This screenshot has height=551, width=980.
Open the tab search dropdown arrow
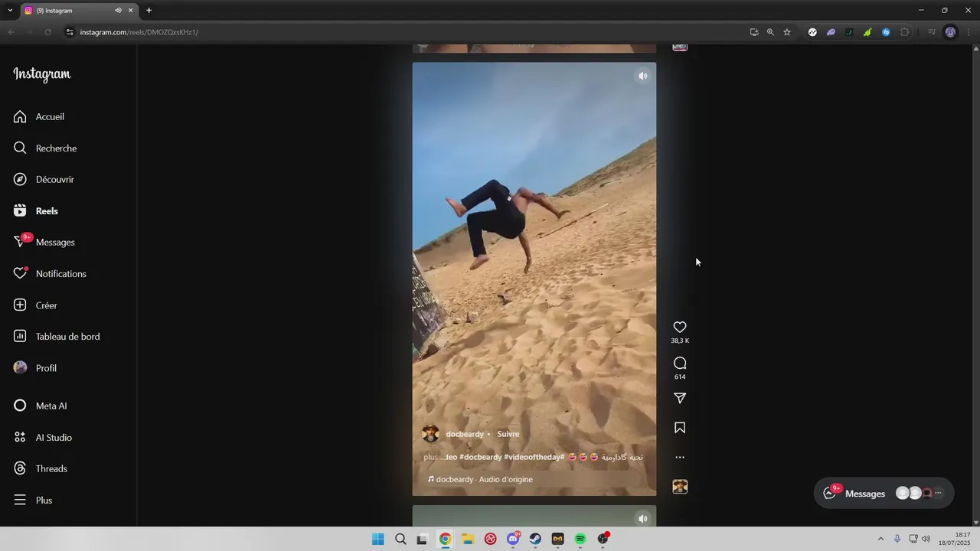[x=10, y=10]
